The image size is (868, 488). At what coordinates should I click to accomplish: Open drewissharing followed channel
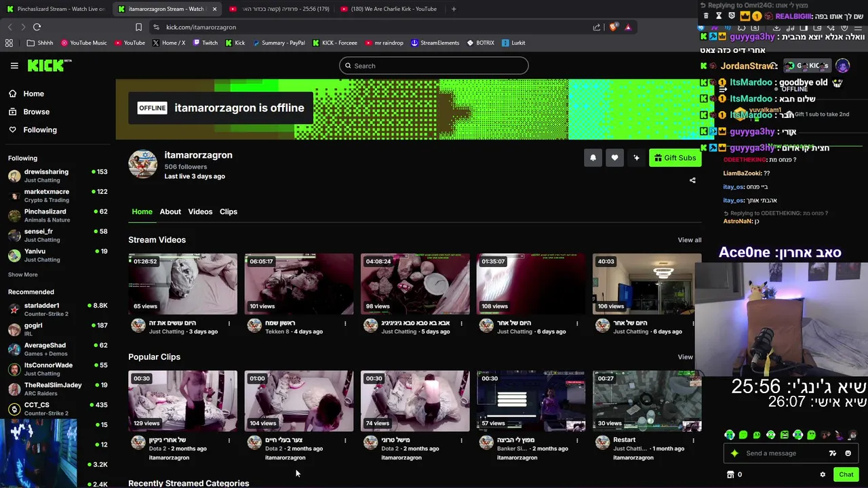tap(57, 176)
